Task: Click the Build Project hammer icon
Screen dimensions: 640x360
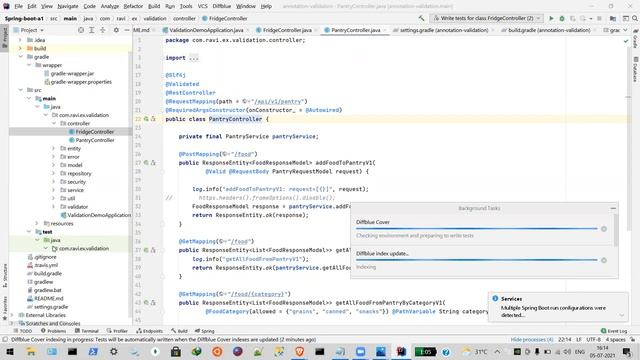Action: pyautogui.click(x=421, y=18)
